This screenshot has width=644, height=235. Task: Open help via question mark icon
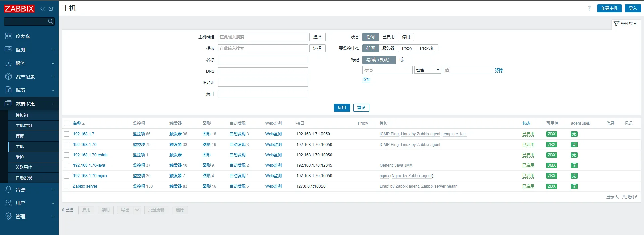[x=589, y=8]
